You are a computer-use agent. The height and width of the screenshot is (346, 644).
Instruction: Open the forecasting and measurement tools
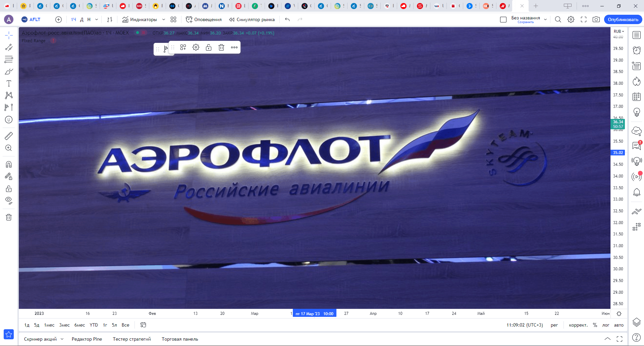pyautogui.click(x=9, y=108)
